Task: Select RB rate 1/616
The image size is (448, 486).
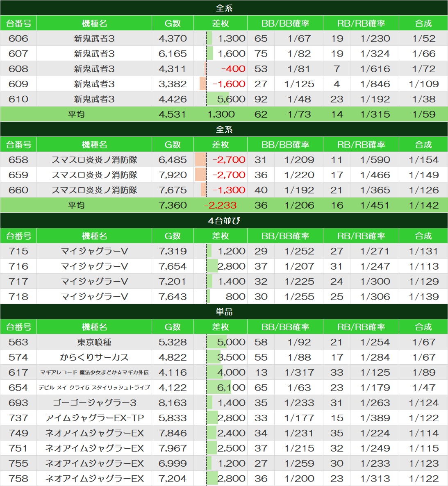Action: [x=375, y=69]
